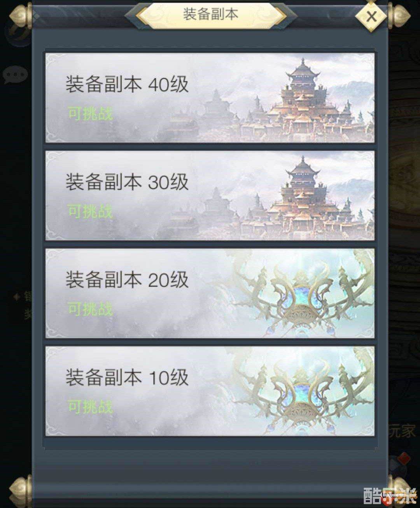The height and width of the screenshot is (508, 420).
Task: Select 装备副本 10级 title text
Action: click(127, 378)
